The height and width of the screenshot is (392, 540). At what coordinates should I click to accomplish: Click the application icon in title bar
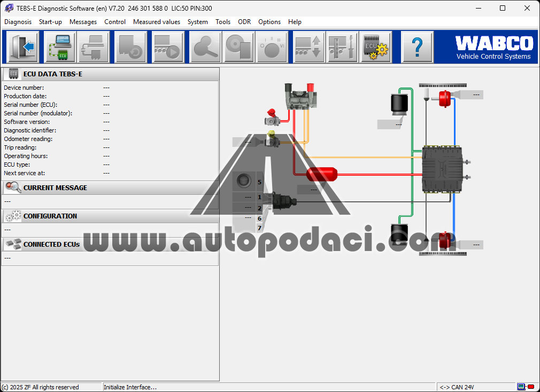click(x=9, y=8)
